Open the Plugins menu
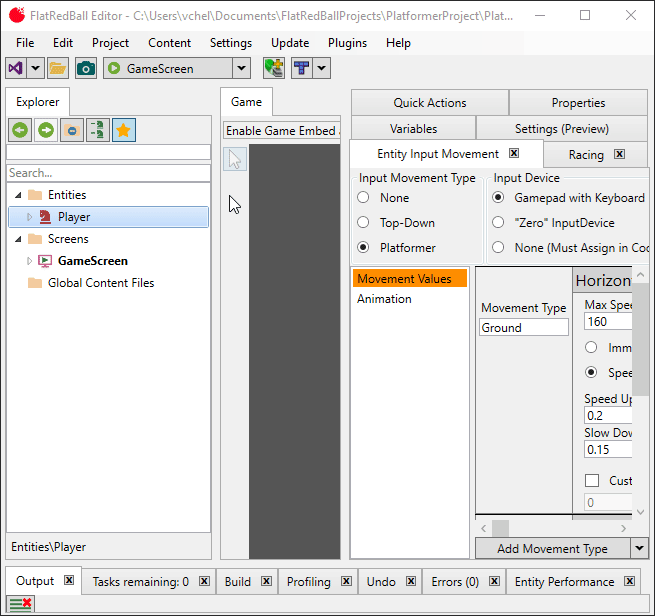 347,43
